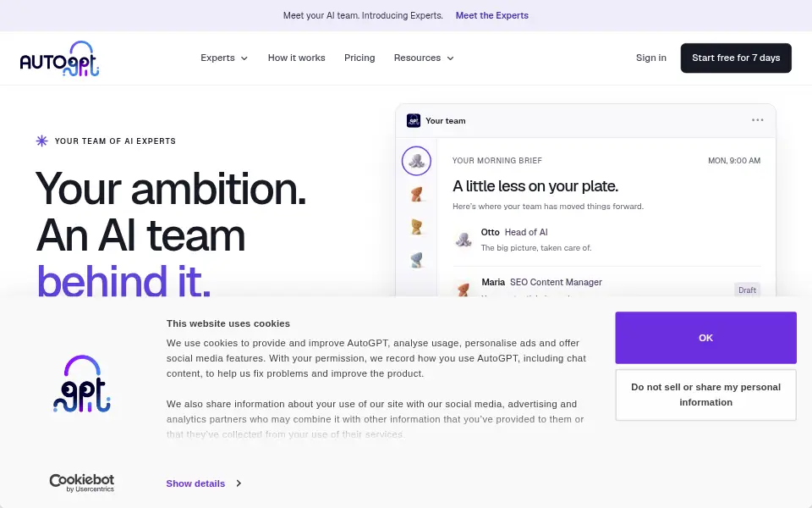Click the 'YOUR MORNING BRIEF' label
Image resolution: width=812 pixels, height=508 pixels.
point(497,161)
